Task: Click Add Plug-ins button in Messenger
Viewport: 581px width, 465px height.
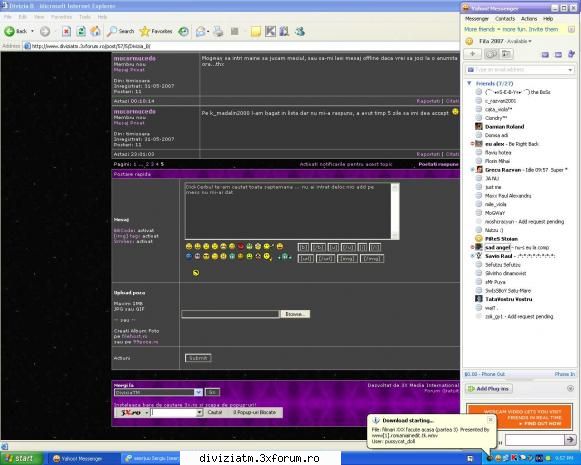Action: coord(489,389)
